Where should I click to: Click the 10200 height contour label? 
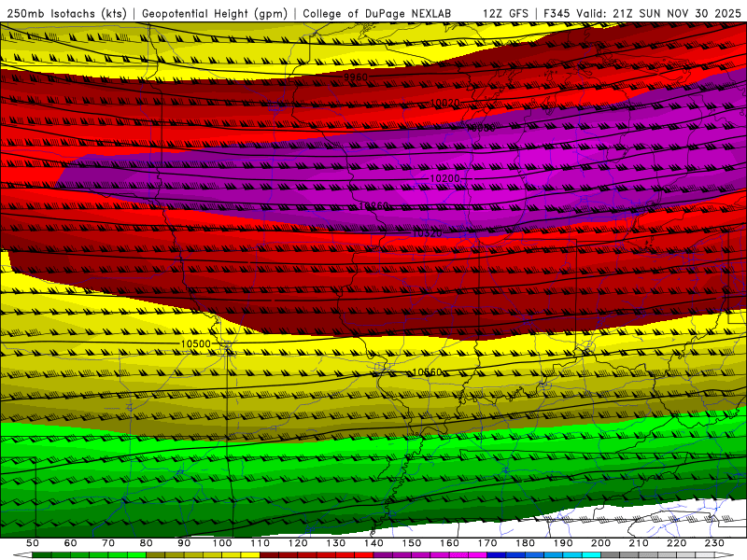click(x=445, y=178)
